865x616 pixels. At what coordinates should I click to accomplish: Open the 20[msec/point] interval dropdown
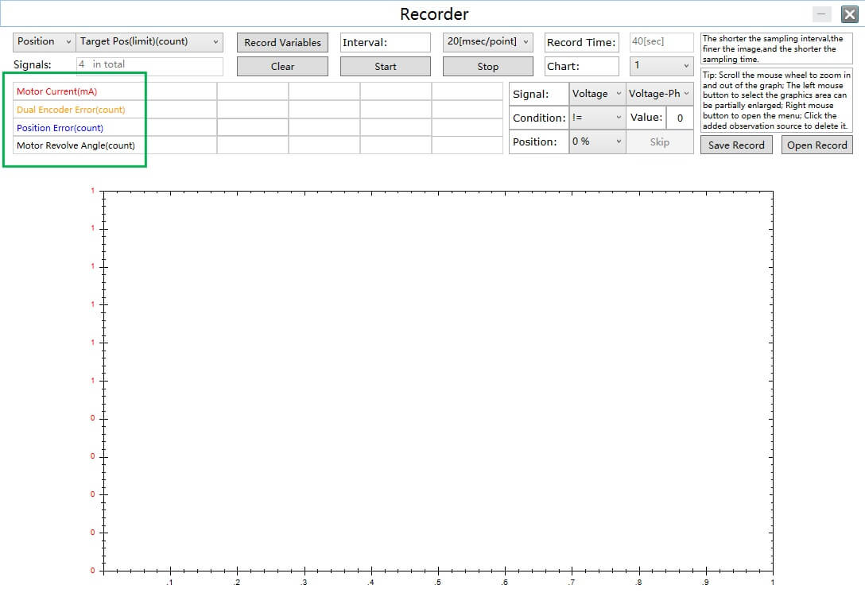pyautogui.click(x=487, y=42)
